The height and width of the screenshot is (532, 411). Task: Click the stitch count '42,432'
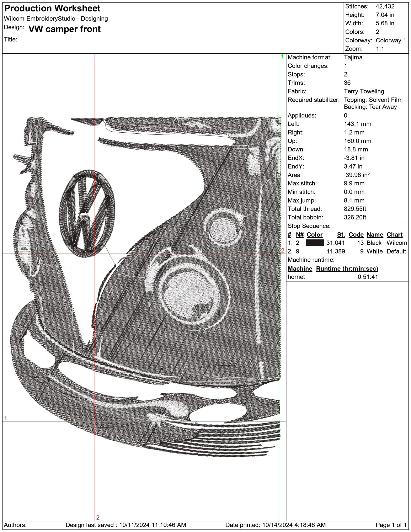click(385, 6)
